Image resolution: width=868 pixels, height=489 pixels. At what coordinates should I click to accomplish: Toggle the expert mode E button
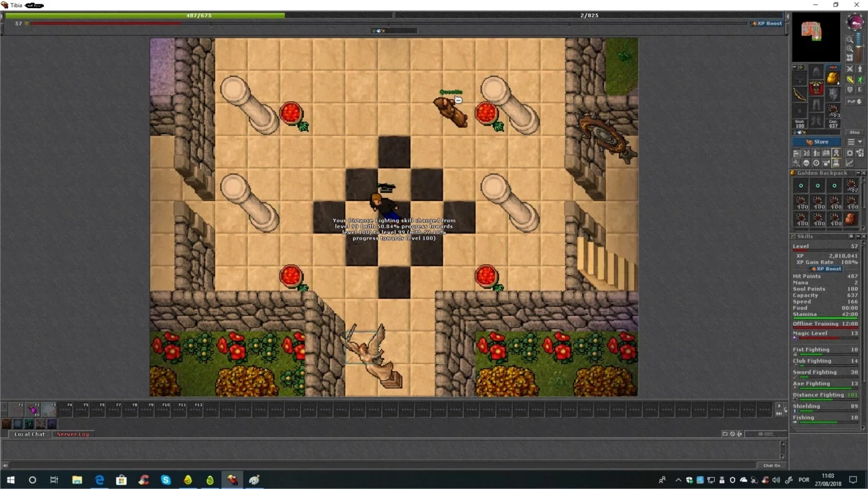(x=860, y=90)
